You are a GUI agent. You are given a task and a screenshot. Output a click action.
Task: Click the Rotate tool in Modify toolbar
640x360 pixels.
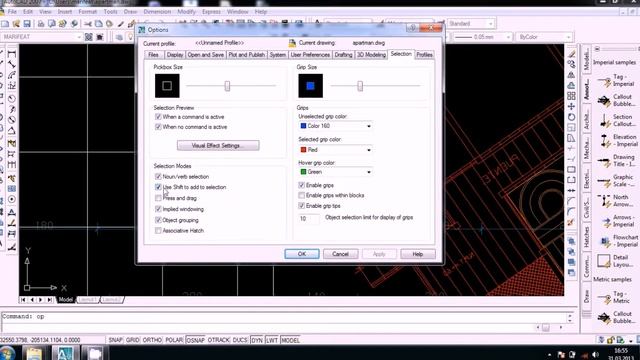click(571, 117)
